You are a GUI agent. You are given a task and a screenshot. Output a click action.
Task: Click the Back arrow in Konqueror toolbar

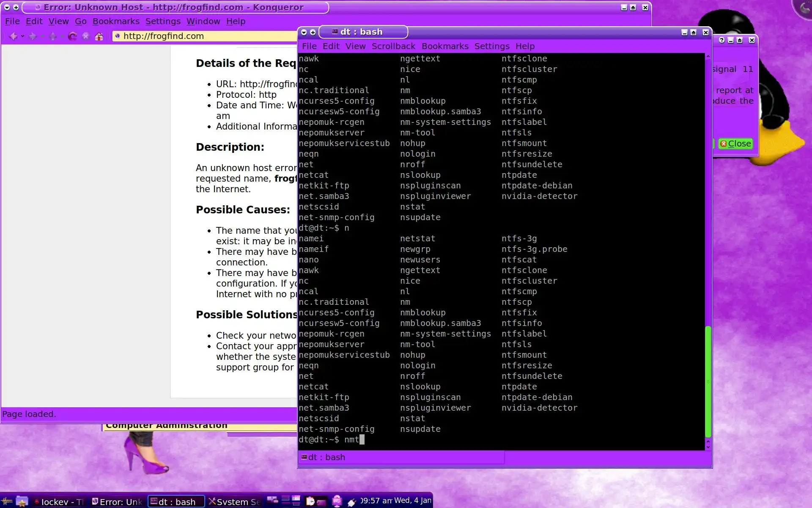(x=13, y=36)
